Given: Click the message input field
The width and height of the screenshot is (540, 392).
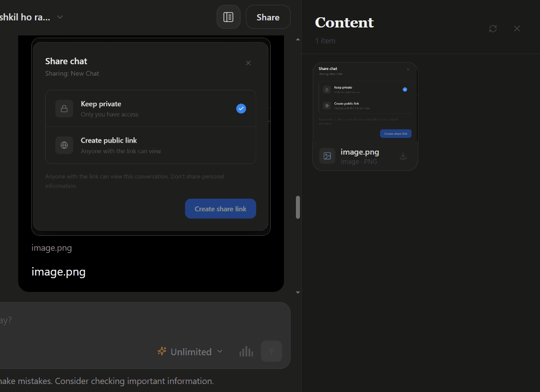Looking at the screenshot, I should point(142,320).
